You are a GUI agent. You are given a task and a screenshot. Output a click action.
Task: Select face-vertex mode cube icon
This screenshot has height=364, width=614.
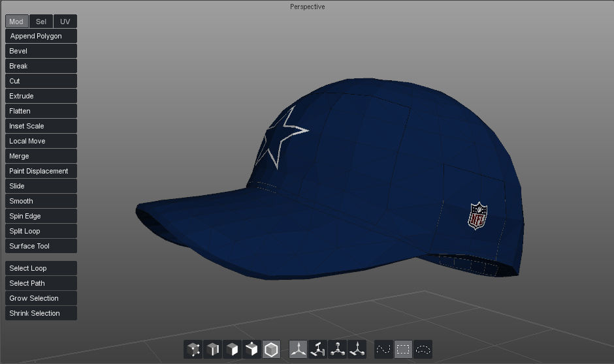(x=251, y=349)
